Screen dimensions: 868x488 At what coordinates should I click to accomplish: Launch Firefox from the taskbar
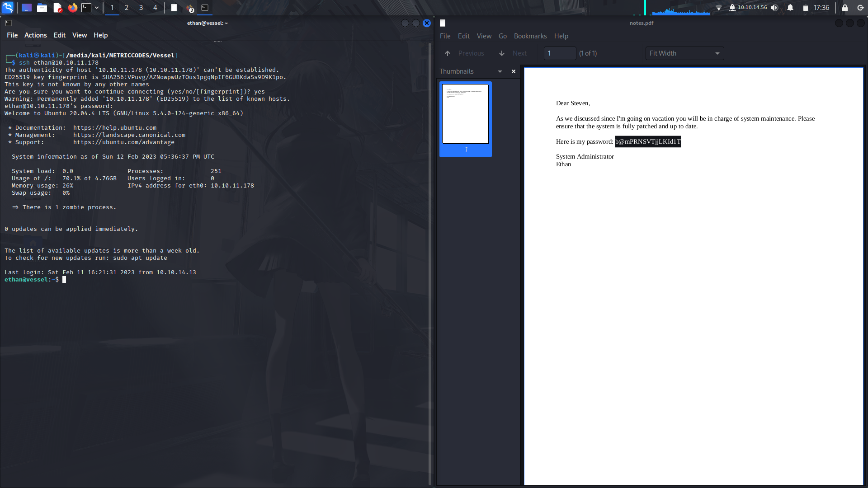(72, 7)
